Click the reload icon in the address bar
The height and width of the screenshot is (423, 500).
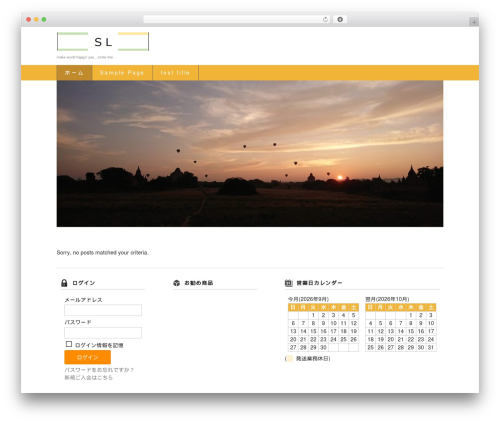pyautogui.click(x=325, y=20)
